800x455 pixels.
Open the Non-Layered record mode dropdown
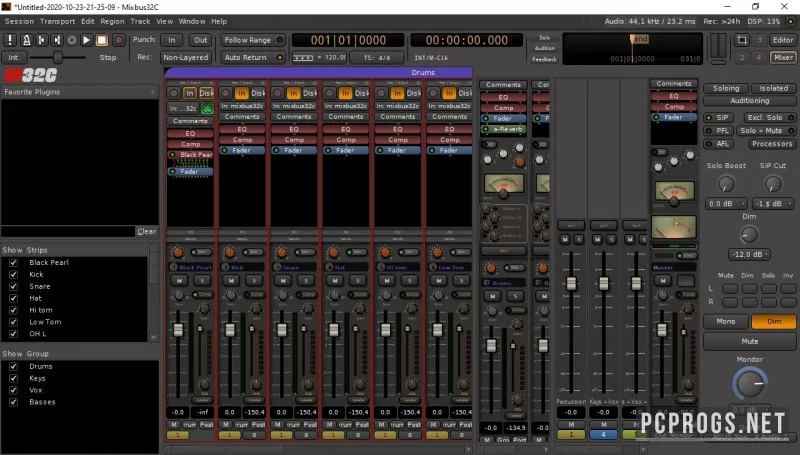[x=186, y=57]
